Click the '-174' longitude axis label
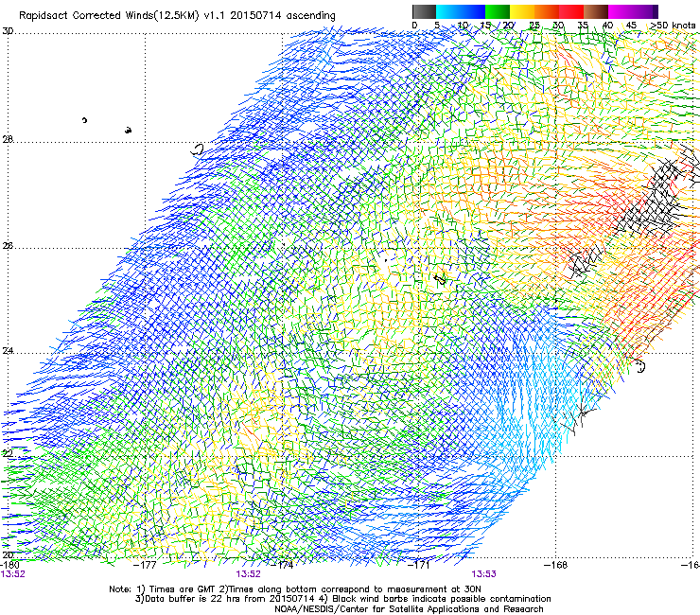The image size is (700, 615). click(x=283, y=565)
